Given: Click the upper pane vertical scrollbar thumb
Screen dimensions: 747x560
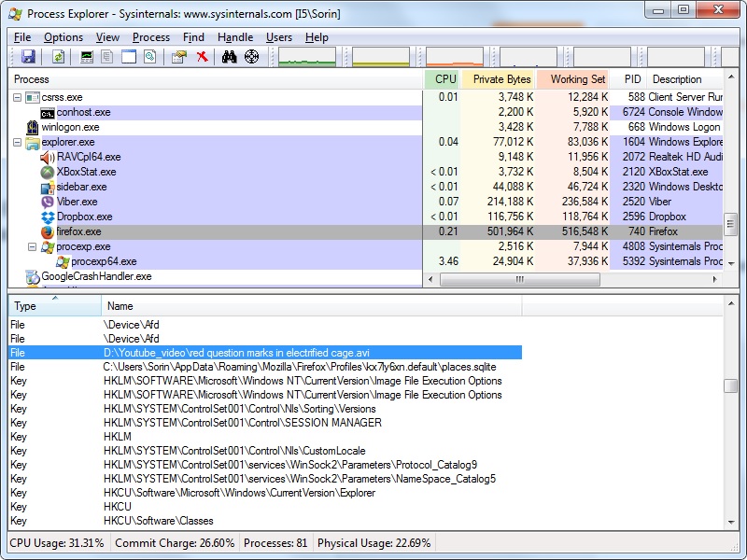Looking at the screenshot, I should (730, 224).
